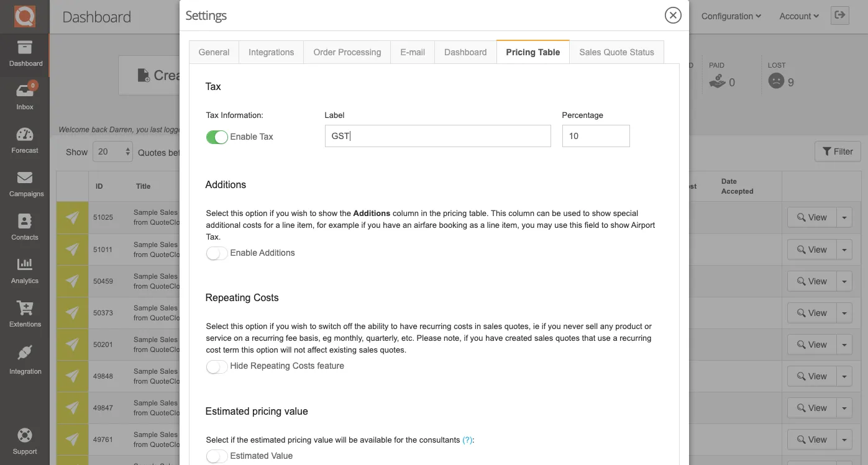The image size is (868, 465).
Task: Expand the Account dropdown
Action: click(798, 16)
